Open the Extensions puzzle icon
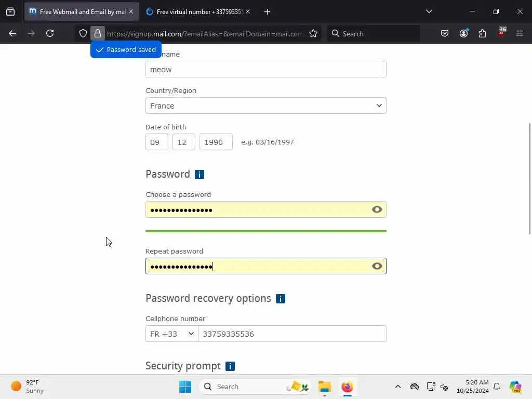This screenshot has height=399, width=532. 482,33
